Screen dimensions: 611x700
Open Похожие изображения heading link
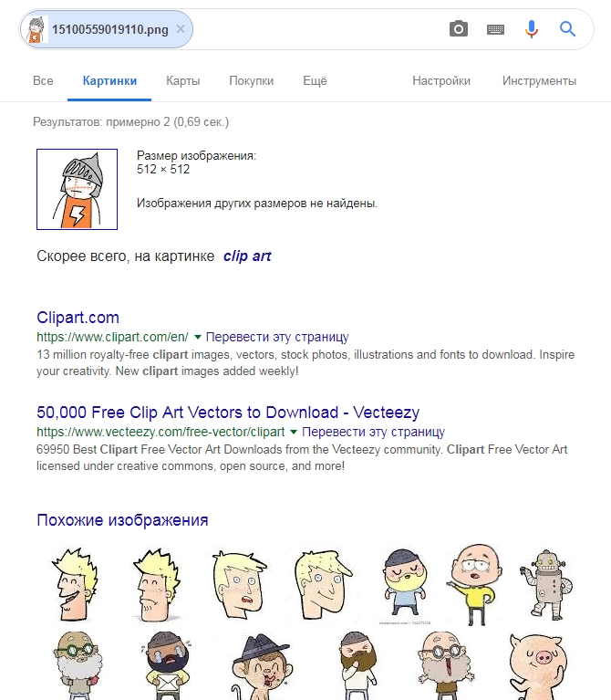tap(122, 520)
